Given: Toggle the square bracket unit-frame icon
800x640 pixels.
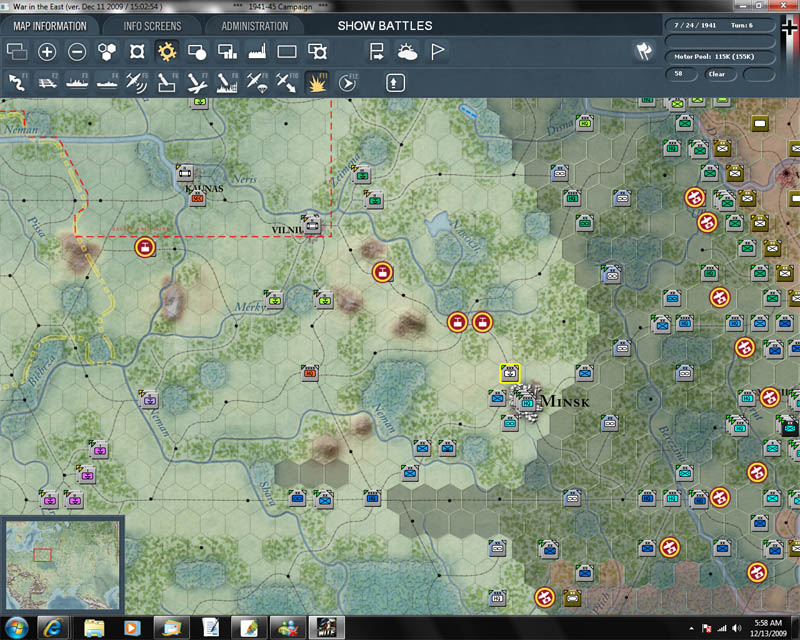Looking at the screenshot, I should point(137,52).
